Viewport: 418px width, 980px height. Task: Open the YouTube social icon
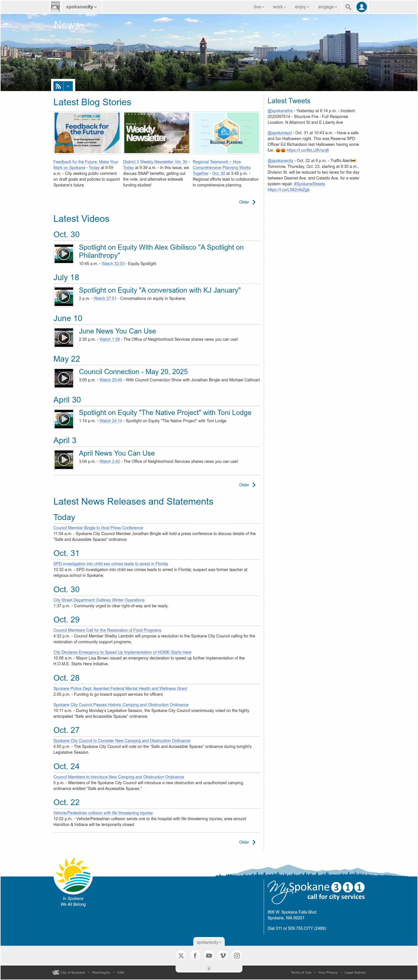(x=209, y=956)
